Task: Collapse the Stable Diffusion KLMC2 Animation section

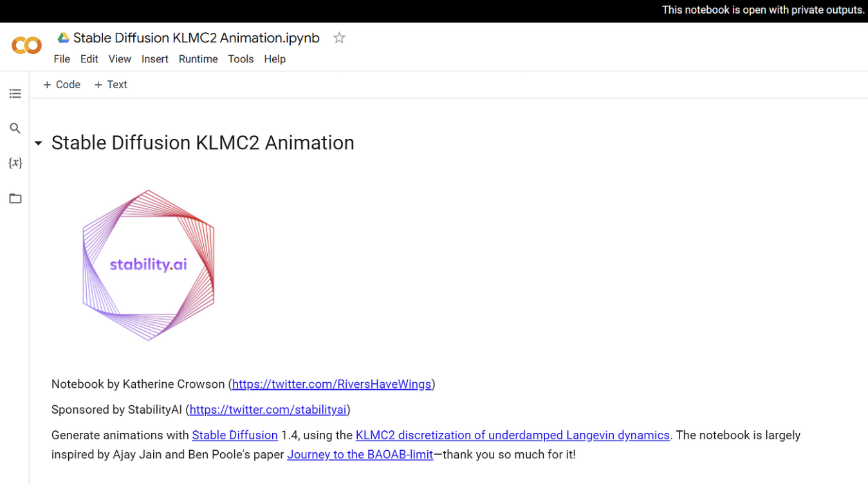Action: click(x=39, y=143)
